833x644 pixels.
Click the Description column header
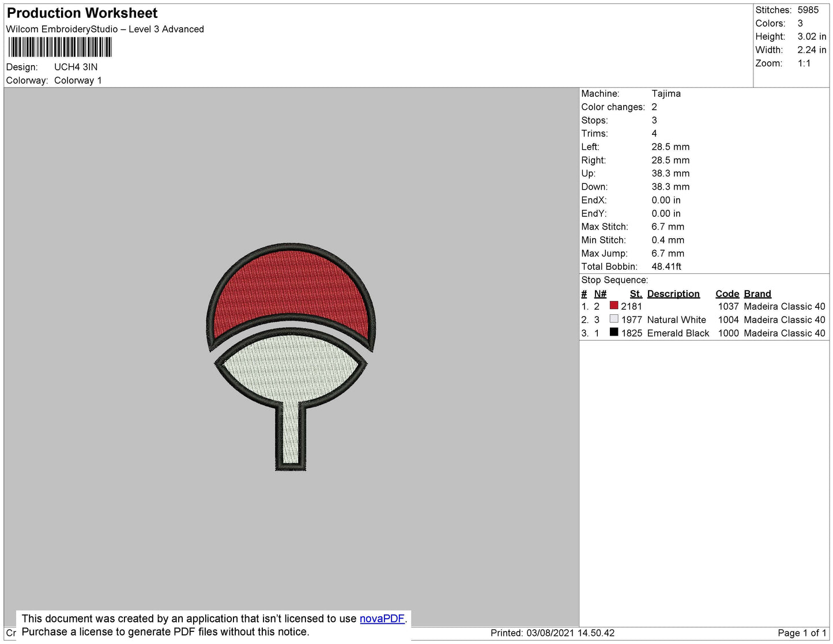(673, 293)
